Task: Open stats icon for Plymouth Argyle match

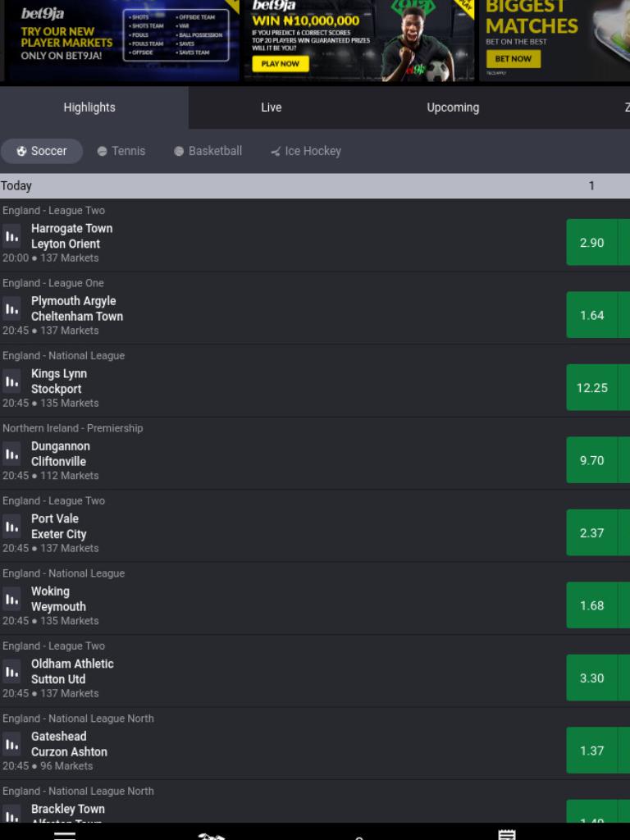Action: tap(11, 309)
